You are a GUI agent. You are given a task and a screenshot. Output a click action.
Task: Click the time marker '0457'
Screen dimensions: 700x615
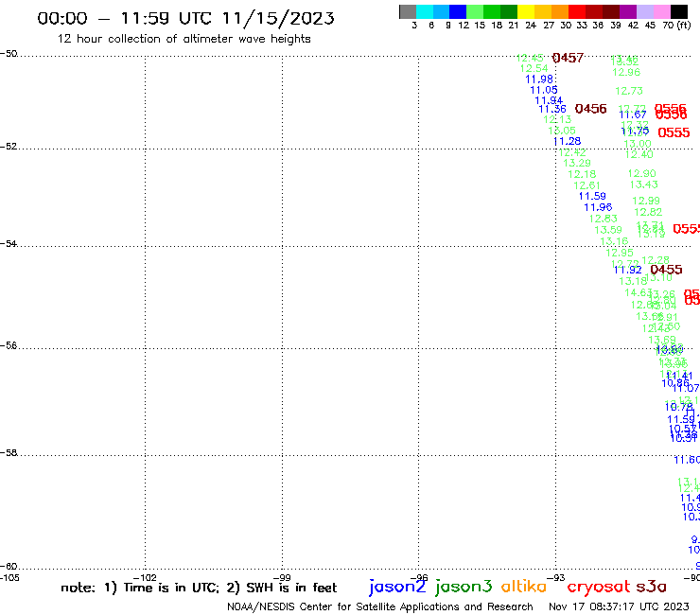[x=568, y=58]
